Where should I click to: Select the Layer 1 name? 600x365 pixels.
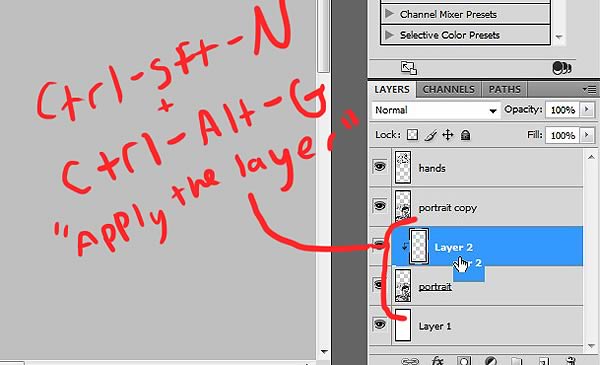[x=435, y=326]
